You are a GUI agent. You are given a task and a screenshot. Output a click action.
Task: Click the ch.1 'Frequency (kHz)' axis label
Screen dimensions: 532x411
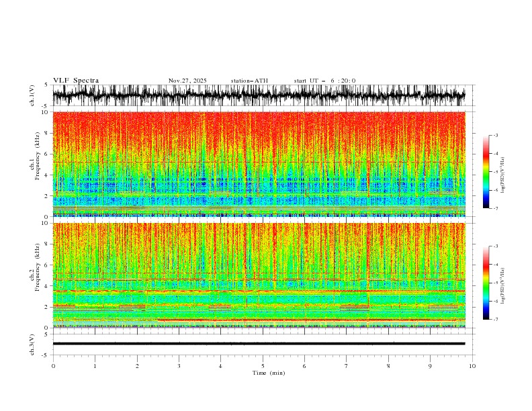pos(38,156)
